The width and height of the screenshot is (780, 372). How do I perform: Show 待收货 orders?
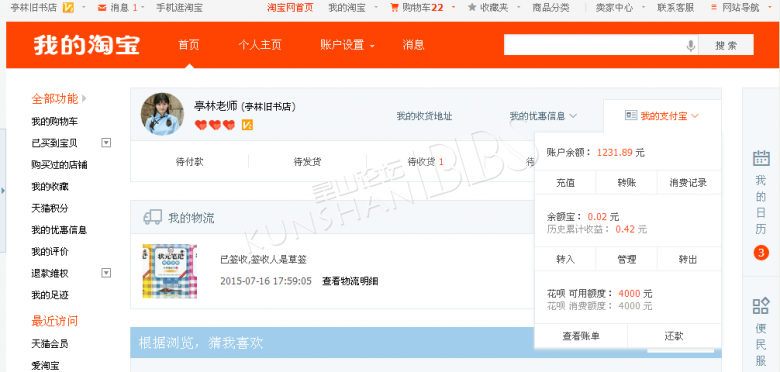click(425, 162)
